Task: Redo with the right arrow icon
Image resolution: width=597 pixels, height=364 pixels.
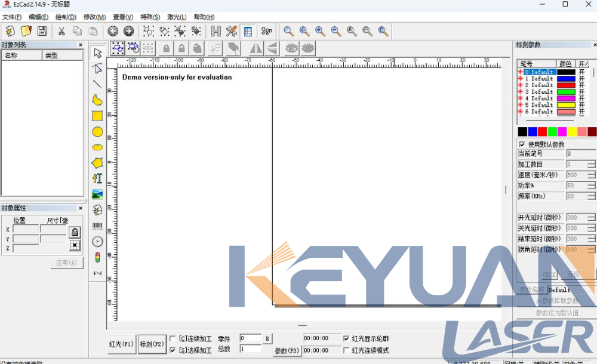Action: tap(129, 31)
